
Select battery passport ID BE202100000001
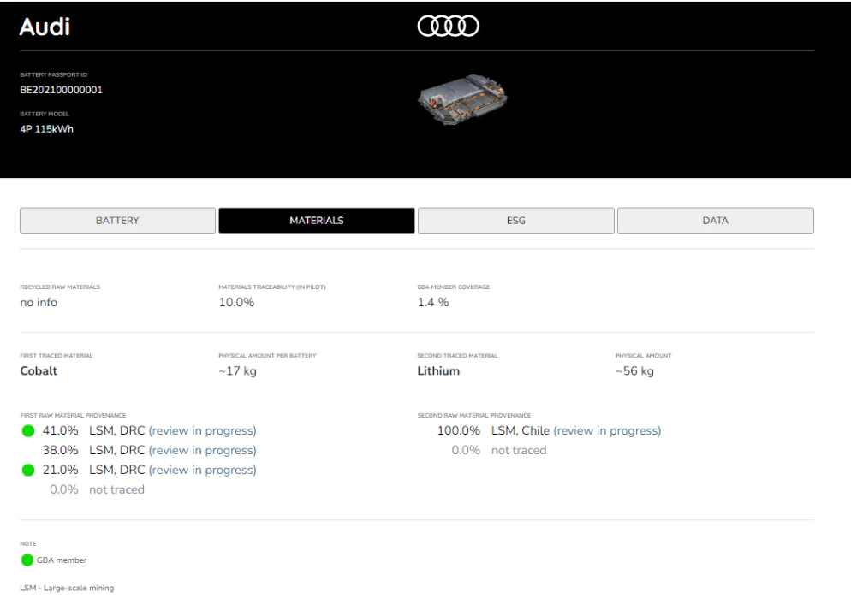point(62,90)
